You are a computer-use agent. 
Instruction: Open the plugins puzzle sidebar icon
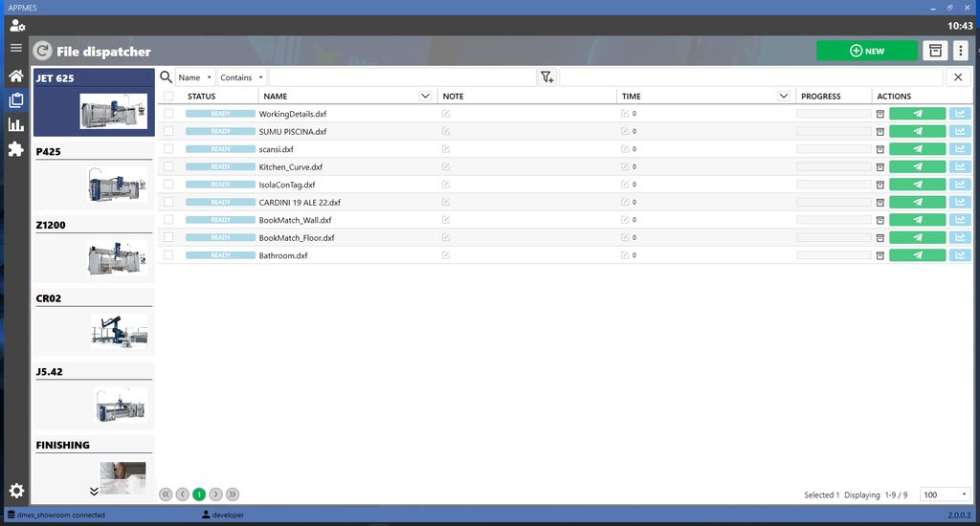16,148
